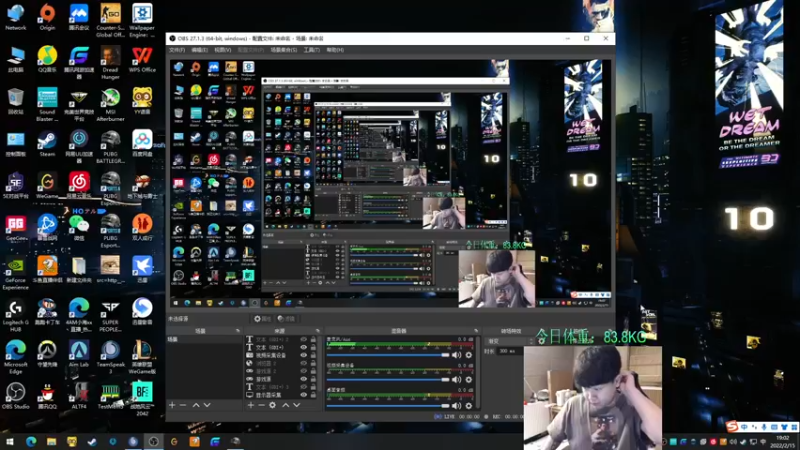Viewport: 800px width, 450px height.
Task: Undock the 场景 panel via its float icon
Action: click(x=237, y=331)
